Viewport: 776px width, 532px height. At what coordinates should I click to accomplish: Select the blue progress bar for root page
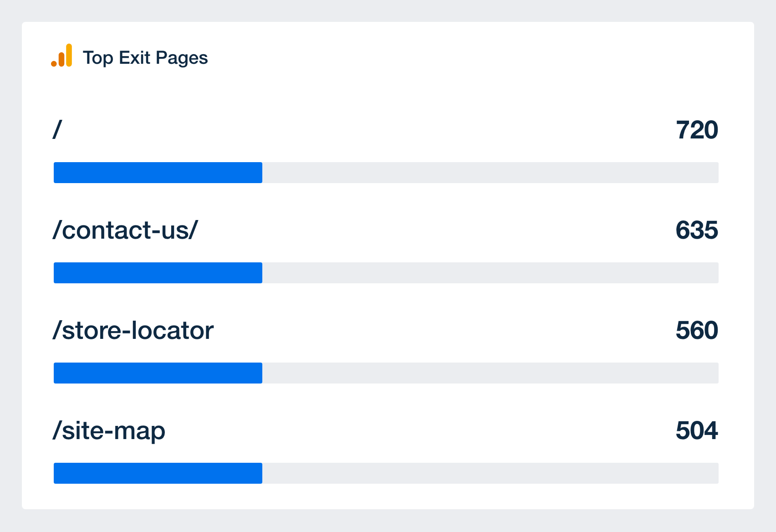coord(158,173)
